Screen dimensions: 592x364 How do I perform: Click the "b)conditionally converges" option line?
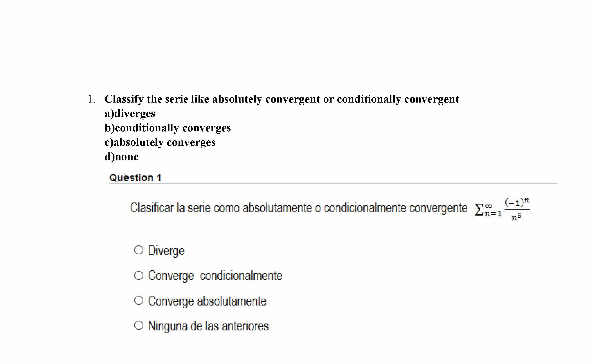pos(168,128)
